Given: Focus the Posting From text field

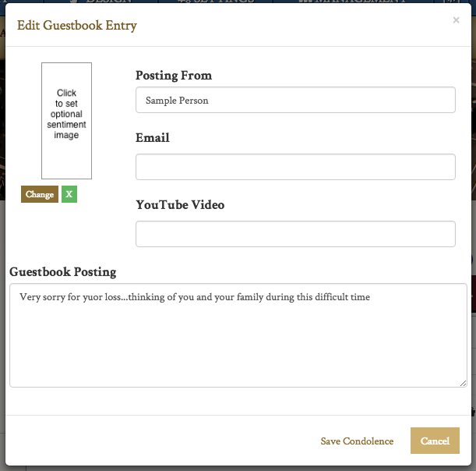Looking at the screenshot, I should (295, 100).
